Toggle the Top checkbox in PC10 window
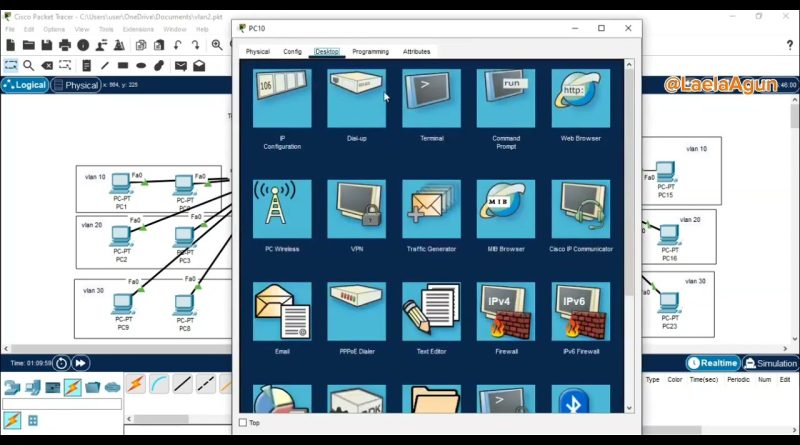 pyautogui.click(x=243, y=423)
